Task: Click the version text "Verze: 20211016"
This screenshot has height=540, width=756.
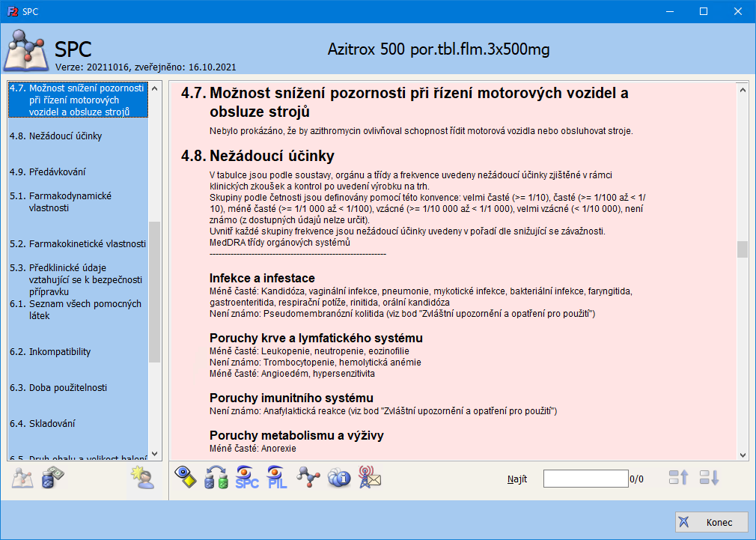Action: [x=91, y=67]
